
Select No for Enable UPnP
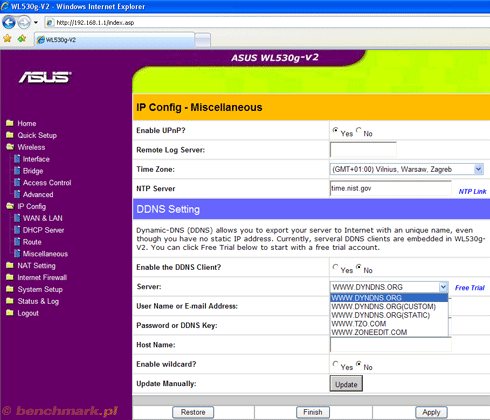[359, 130]
